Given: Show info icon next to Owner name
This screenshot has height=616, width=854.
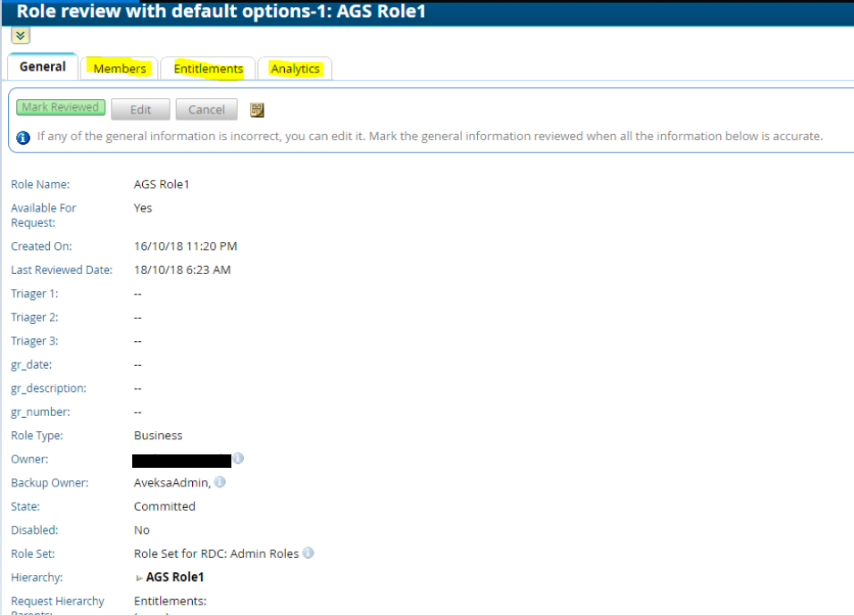Looking at the screenshot, I should pyautogui.click(x=239, y=459).
